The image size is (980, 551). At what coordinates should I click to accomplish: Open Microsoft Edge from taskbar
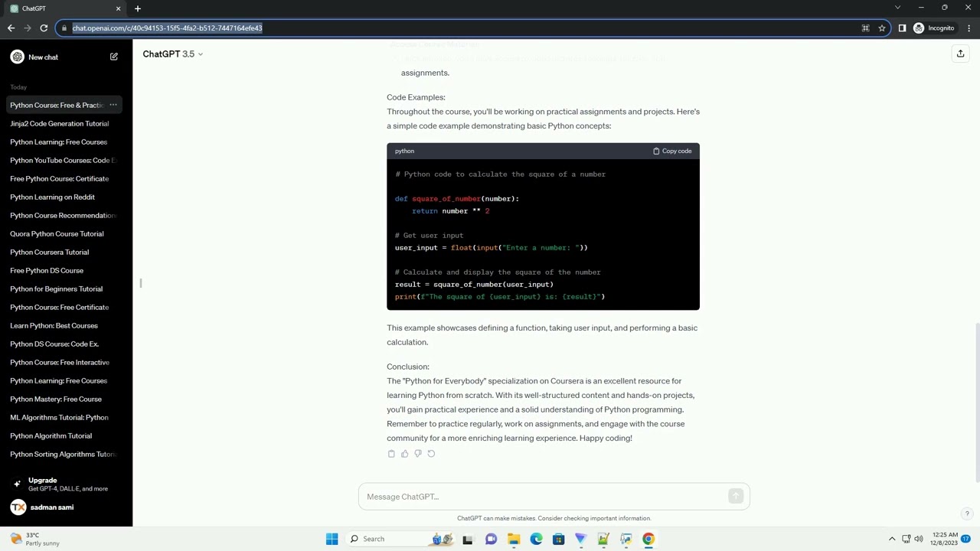click(536, 539)
